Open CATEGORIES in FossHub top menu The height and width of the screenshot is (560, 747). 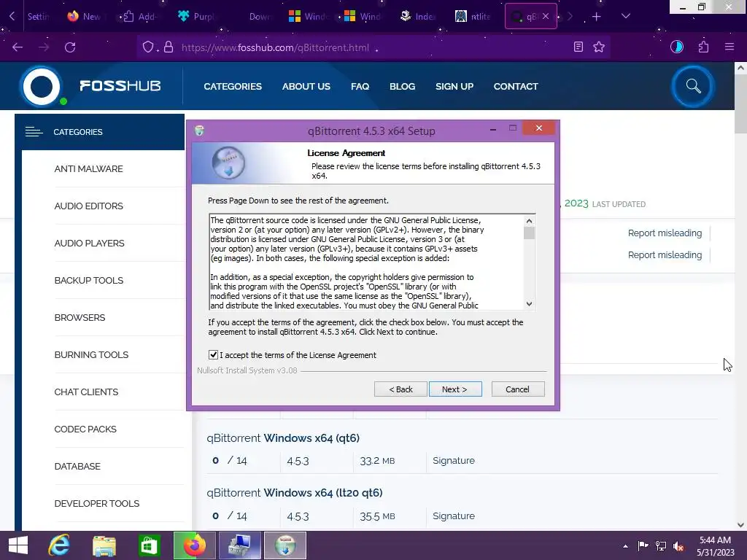[x=233, y=86]
